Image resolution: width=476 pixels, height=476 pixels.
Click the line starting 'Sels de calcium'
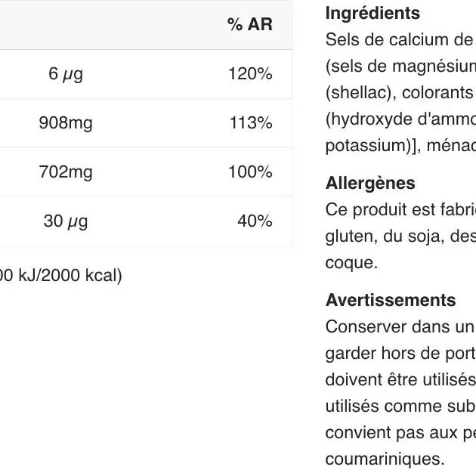click(399, 39)
